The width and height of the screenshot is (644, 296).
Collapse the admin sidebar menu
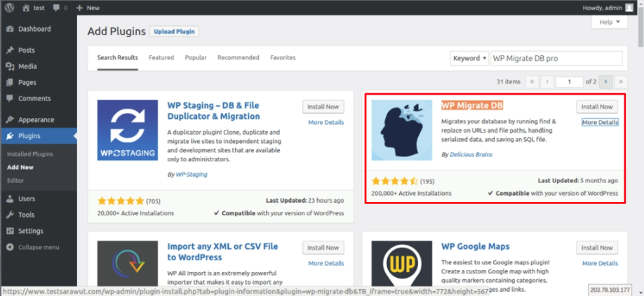(38, 247)
